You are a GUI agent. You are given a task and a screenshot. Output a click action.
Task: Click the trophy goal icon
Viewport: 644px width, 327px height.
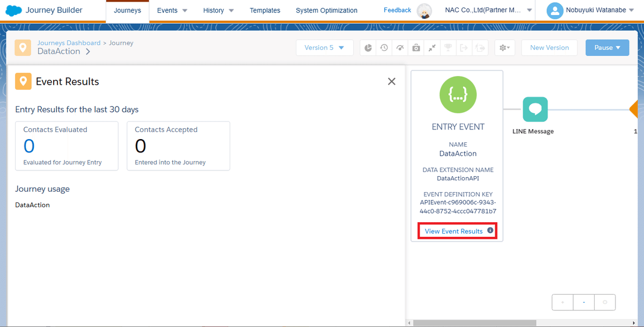tap(448, 48)
